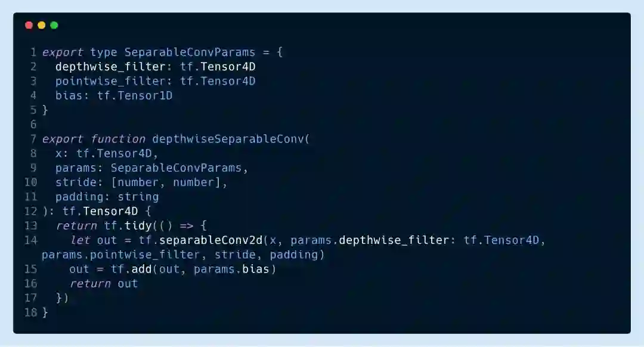Click the red close window dot

(29, 26)
